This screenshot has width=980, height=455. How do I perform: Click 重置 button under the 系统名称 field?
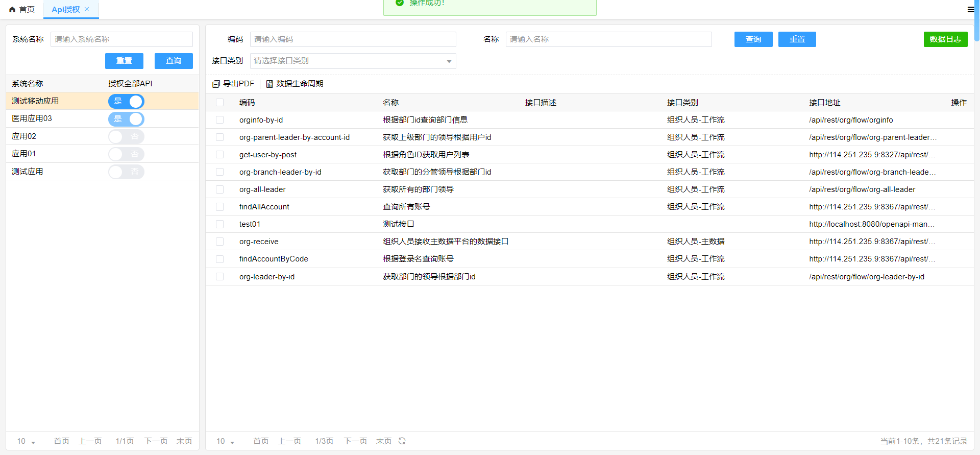click(124, 61)
